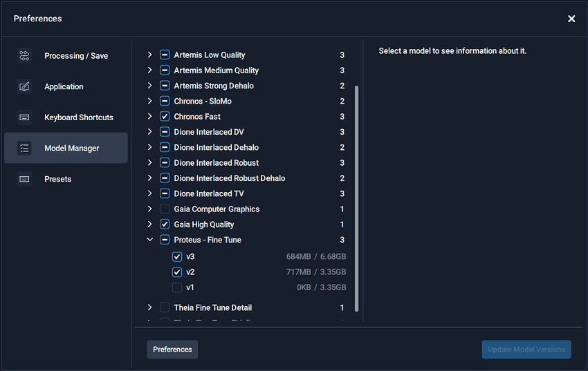
Task: Click the 0KB / 3.35GB size text
Action: tap(321, 287)
